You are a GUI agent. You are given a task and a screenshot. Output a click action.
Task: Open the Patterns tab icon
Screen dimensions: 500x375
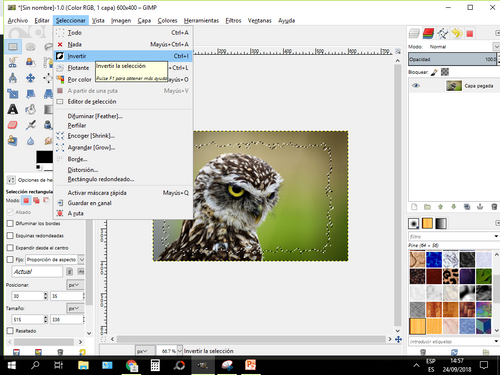coord(427,223)
